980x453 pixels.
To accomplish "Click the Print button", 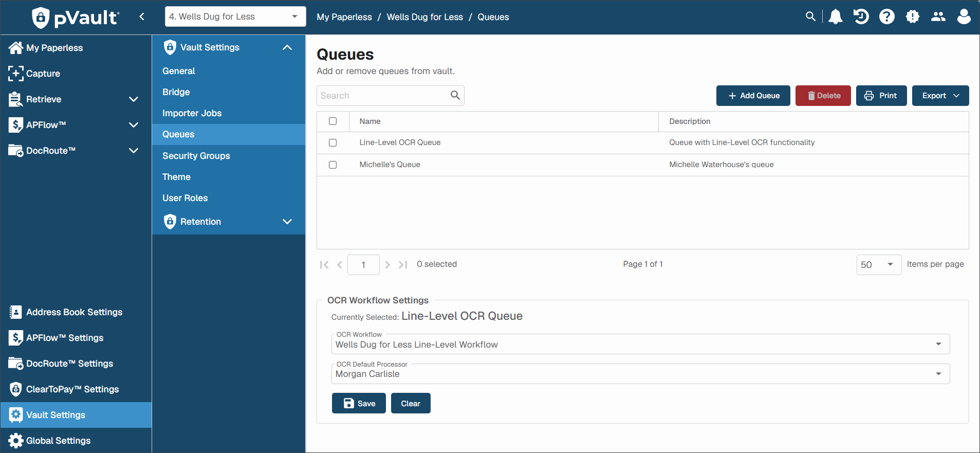I will point(881,96).
